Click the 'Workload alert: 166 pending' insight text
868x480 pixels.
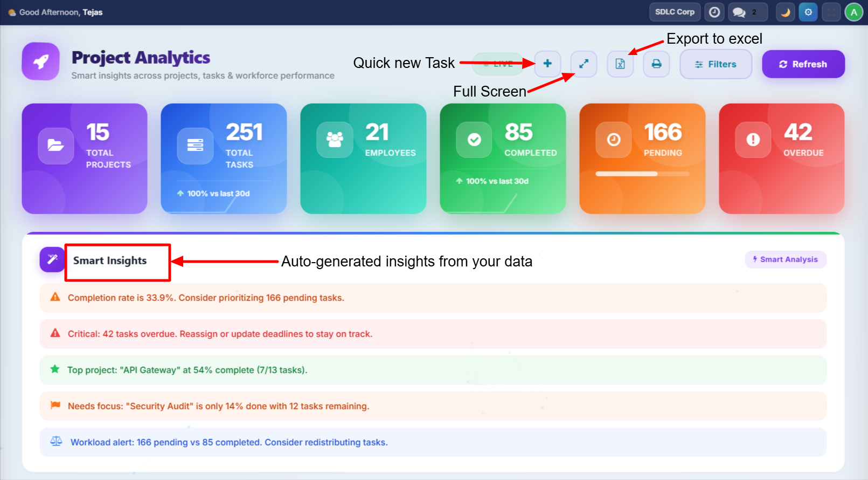click(x=229, y=442)
